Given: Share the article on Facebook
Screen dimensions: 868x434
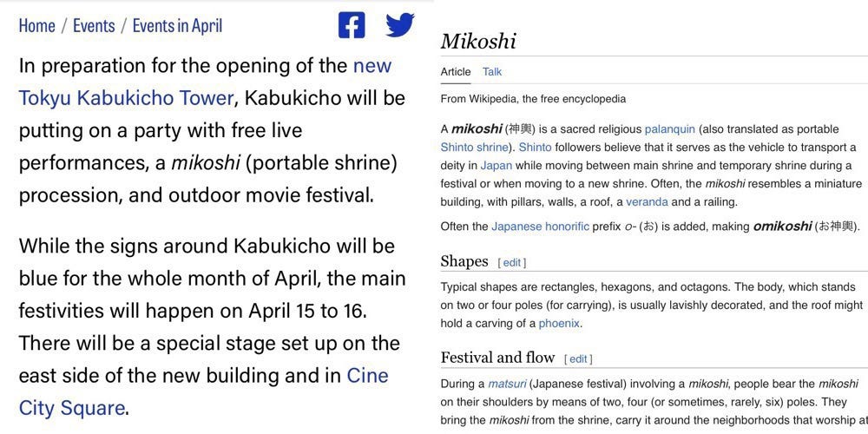Looking at the screenshot, I should 352,25.
